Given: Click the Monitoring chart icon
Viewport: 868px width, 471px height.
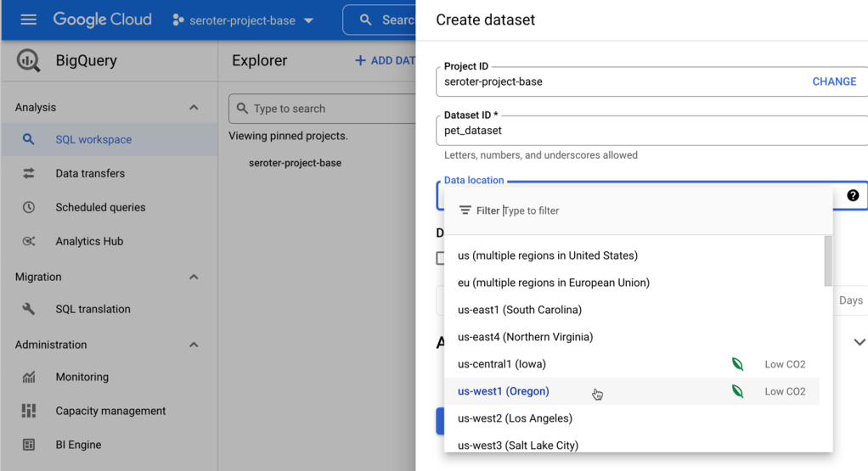Looking at the screenshot, I should click(29, 377).
